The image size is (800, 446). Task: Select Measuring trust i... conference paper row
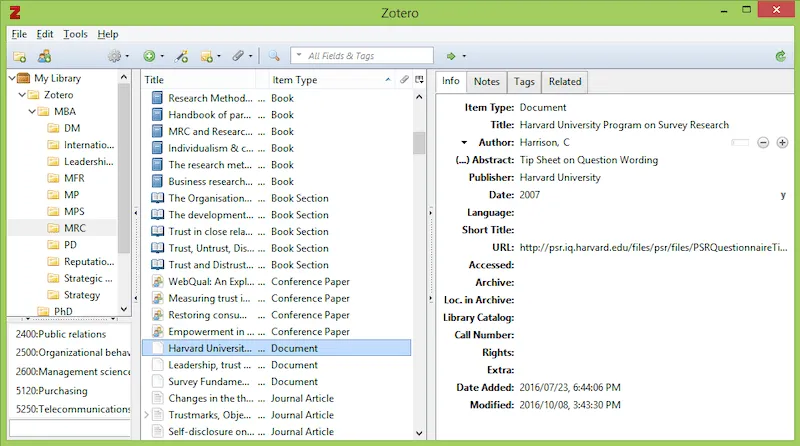click(276, 299)
